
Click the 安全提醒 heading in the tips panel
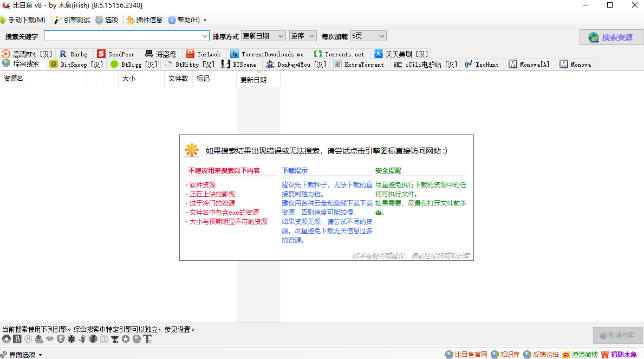pyautogui.click(x=388, y=171)
